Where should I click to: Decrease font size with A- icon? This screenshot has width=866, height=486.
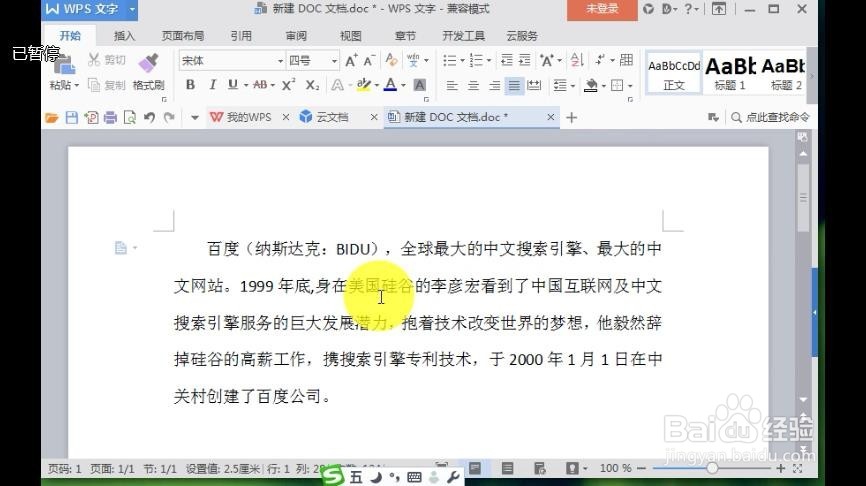point(369,60)
